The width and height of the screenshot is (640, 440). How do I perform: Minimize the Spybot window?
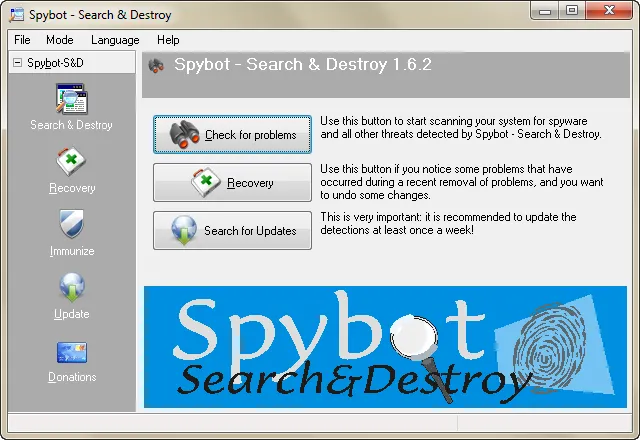click(545, 11)
